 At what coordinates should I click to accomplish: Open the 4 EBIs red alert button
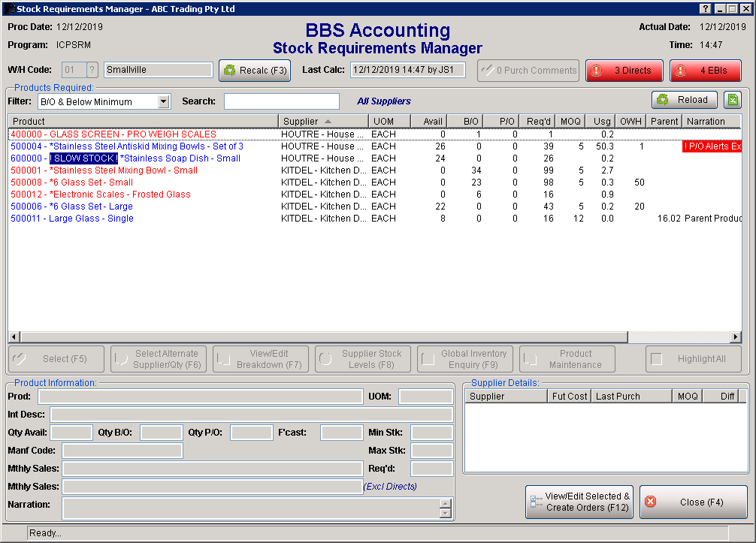coord(705,71)
